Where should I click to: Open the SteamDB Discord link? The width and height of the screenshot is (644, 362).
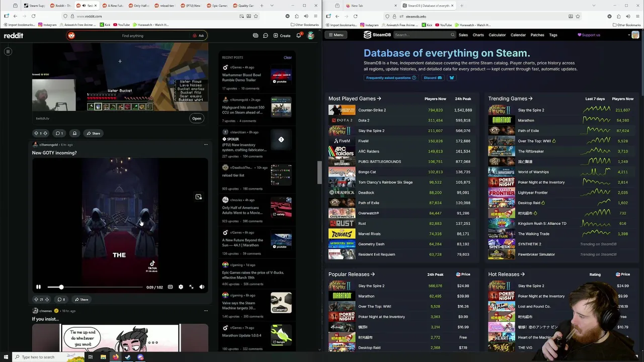[433, 78]
